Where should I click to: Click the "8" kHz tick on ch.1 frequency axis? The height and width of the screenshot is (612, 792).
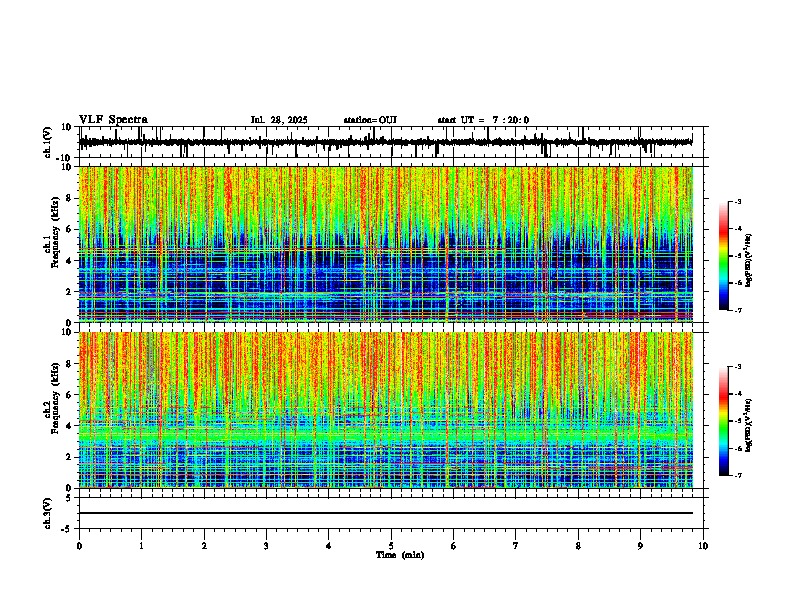(x=69, y=198)
